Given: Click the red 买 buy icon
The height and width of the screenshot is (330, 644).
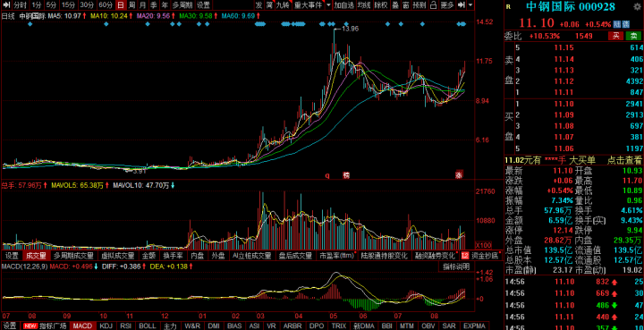Looking at the screenshot, I should pyautogui.click(x=615, y=36).
